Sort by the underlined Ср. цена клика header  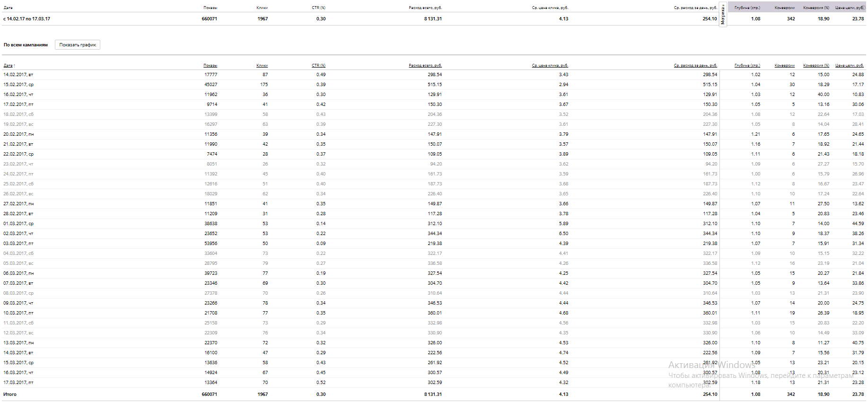550,65
